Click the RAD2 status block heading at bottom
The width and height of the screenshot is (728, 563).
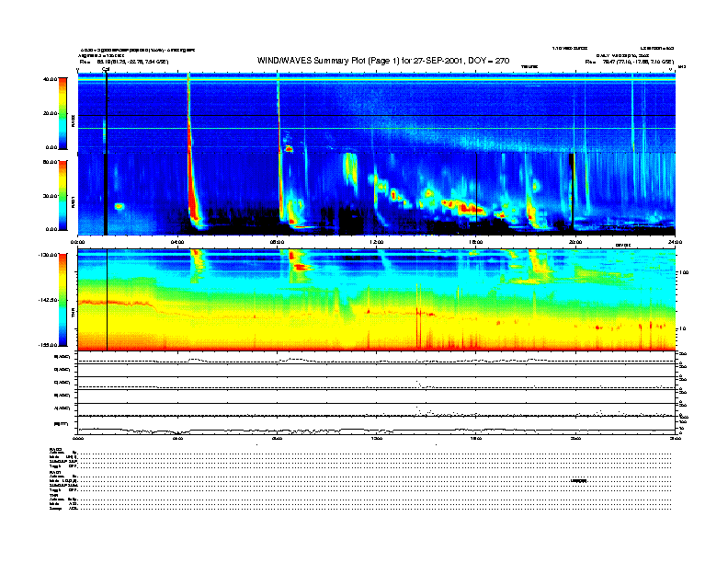(56, 450)
